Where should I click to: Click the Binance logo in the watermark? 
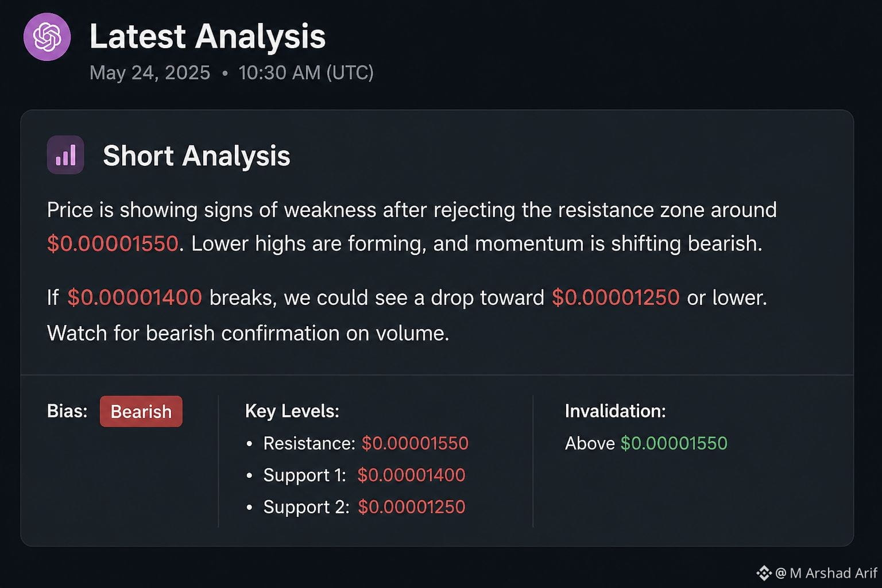click(x=764, y=572)
